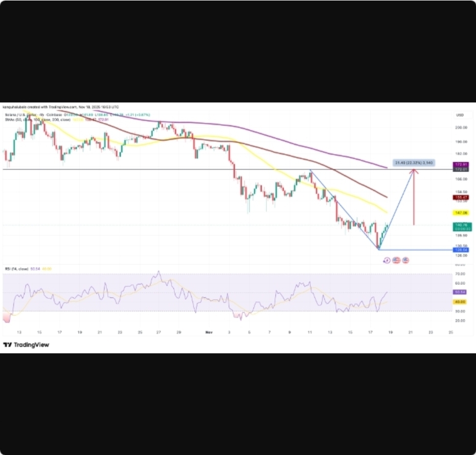Open the USD currency selector
Viewport: 476px width, 455px height.
click(460, 115)
